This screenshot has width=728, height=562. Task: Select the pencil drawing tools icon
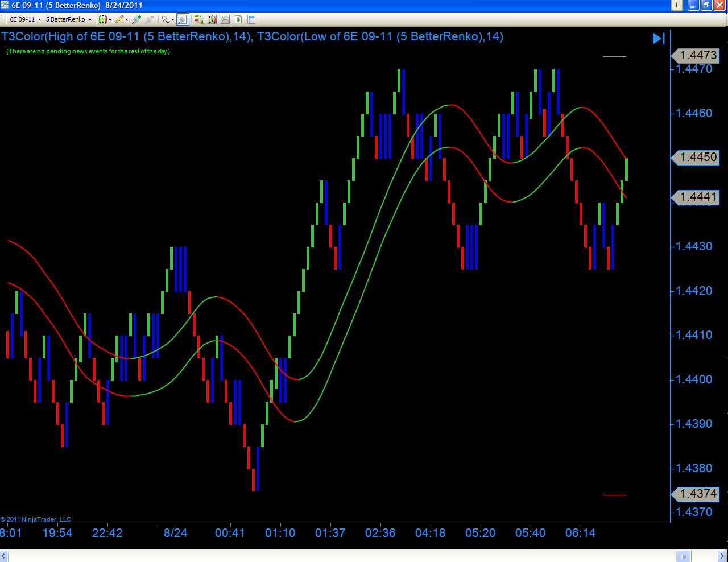119,19
